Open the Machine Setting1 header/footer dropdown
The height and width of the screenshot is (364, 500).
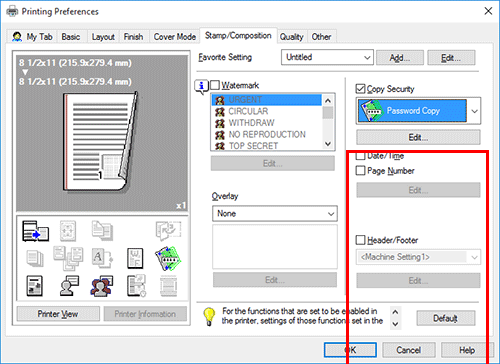[418, 257]
